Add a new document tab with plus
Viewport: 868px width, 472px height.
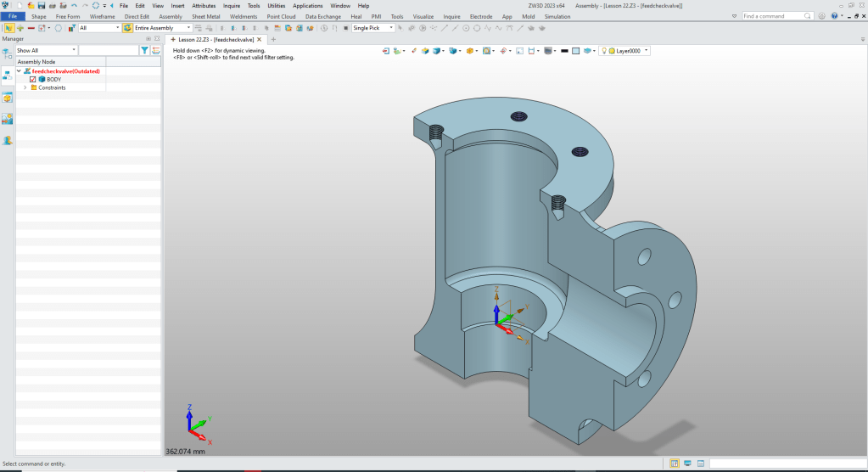(x=273, y=39)
